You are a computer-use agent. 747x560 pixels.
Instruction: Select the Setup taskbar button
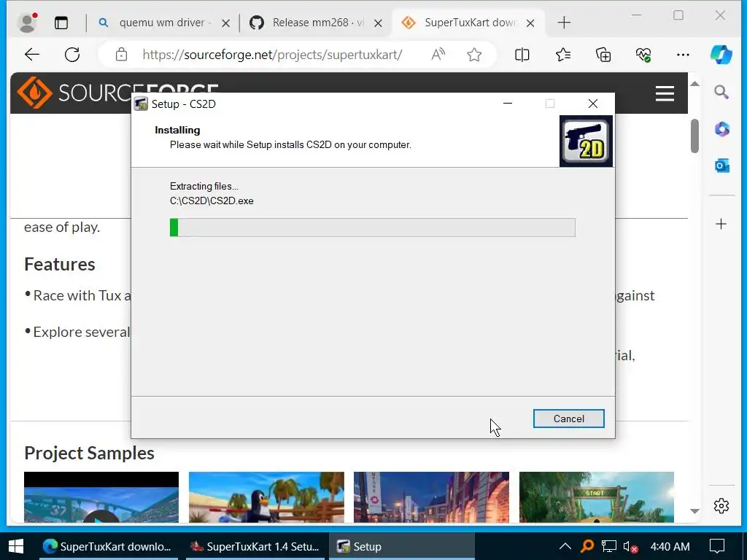point(402,546)
